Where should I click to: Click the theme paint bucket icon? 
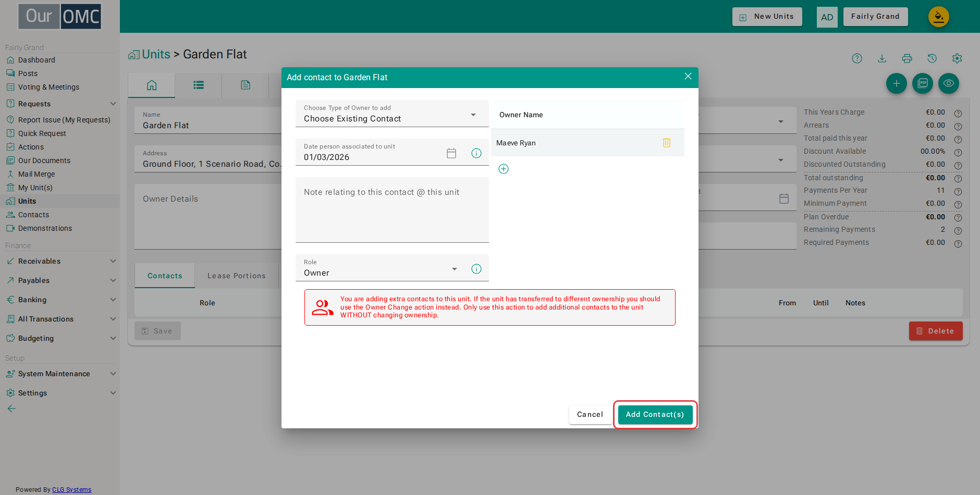click(939, 17)
